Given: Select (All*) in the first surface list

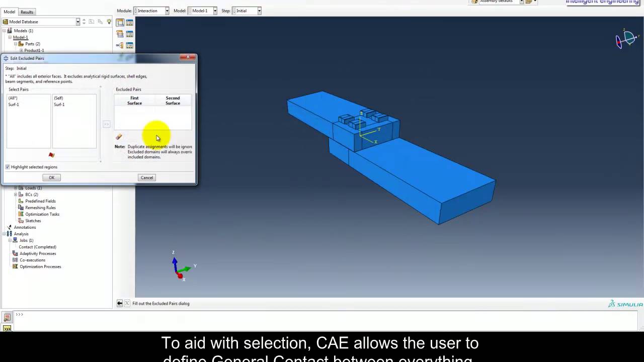Looking at the screenshot, I should point(13,98).
